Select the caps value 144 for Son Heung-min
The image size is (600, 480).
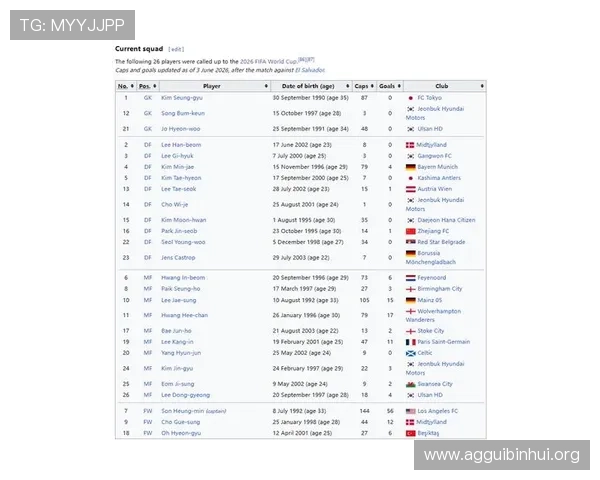(x=365, y=411)
